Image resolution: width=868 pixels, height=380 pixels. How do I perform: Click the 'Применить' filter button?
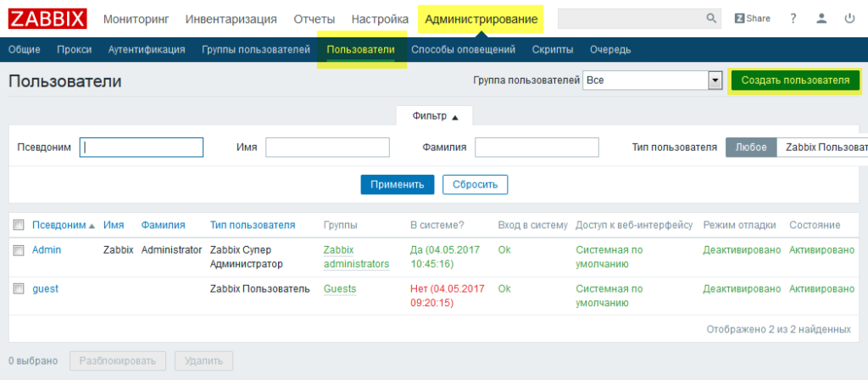[398, 184]
